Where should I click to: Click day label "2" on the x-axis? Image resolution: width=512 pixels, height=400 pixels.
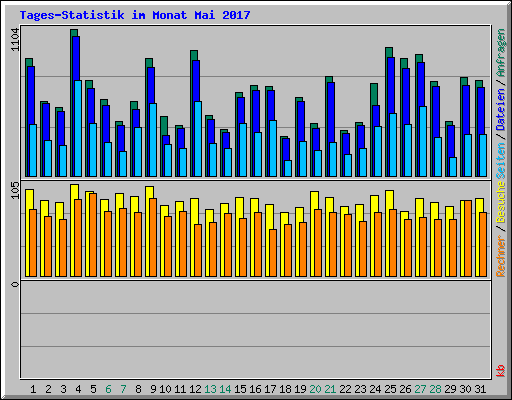pyautogui.click(x=48, y=389)
